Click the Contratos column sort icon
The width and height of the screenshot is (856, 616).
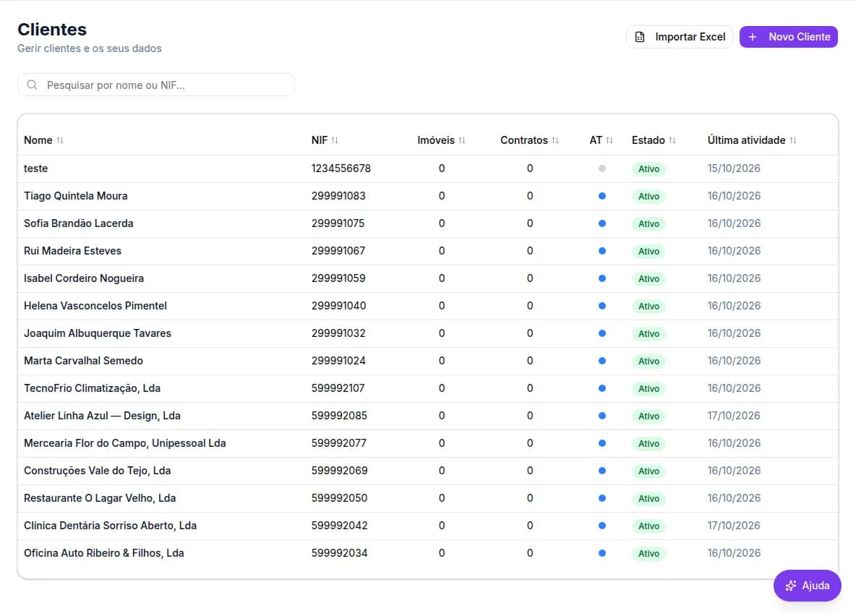pyautogui.click(x=555, y=140)
